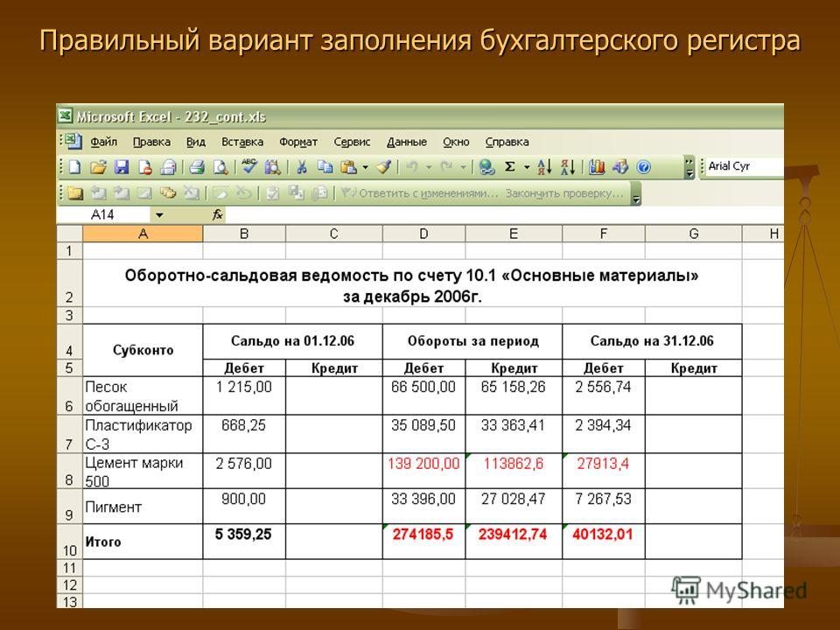Click the Сальдо на 31.12.06 header cell

coord(652,341)
